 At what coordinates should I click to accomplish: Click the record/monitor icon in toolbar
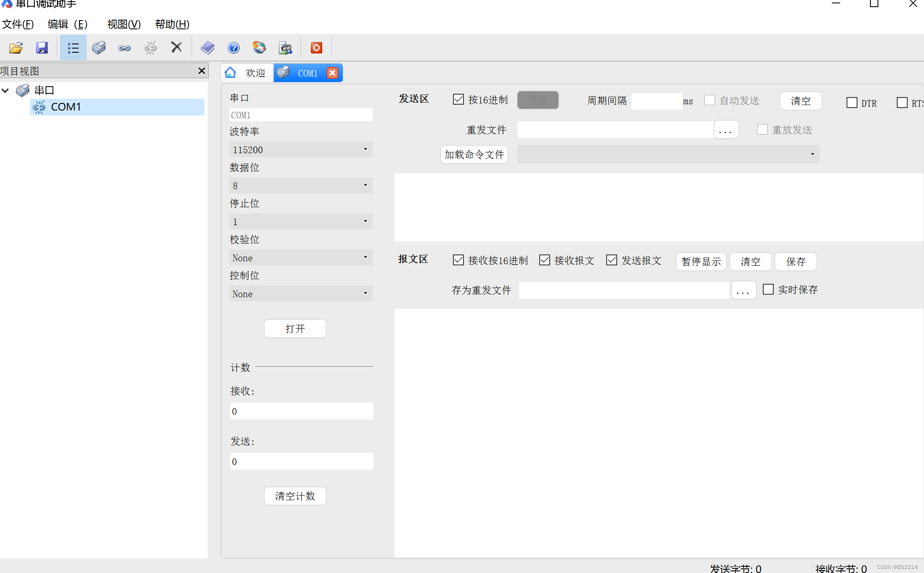click(x=317, y=48)
